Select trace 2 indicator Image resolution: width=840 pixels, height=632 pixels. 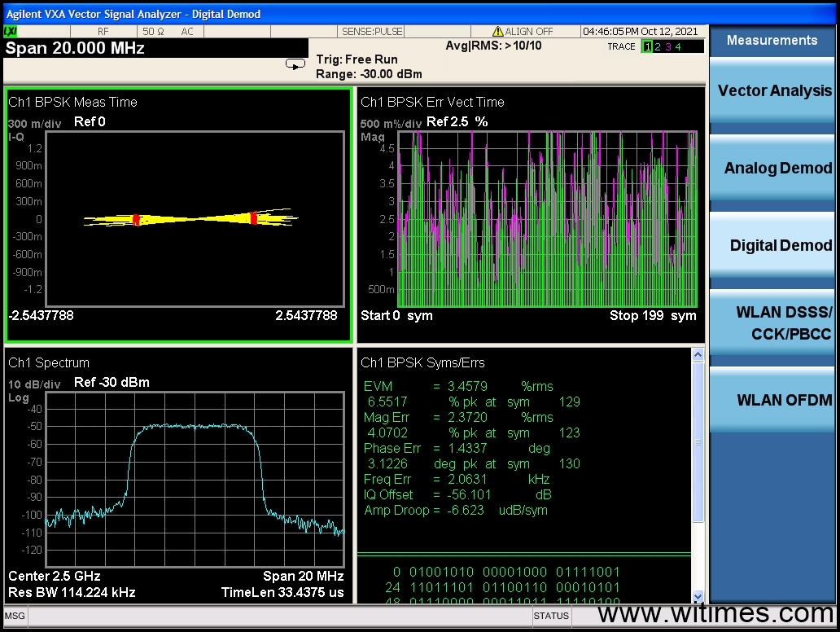tap(658, 46)
